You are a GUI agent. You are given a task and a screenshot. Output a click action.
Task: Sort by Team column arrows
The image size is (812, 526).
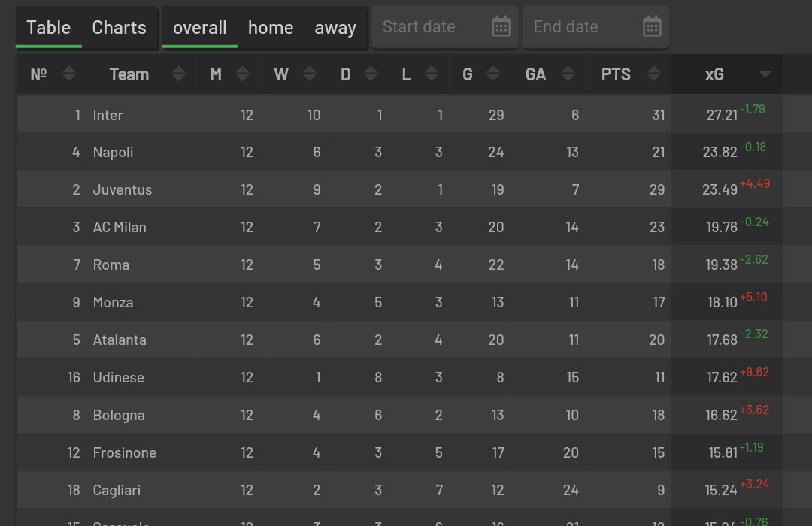coord(179,74)
